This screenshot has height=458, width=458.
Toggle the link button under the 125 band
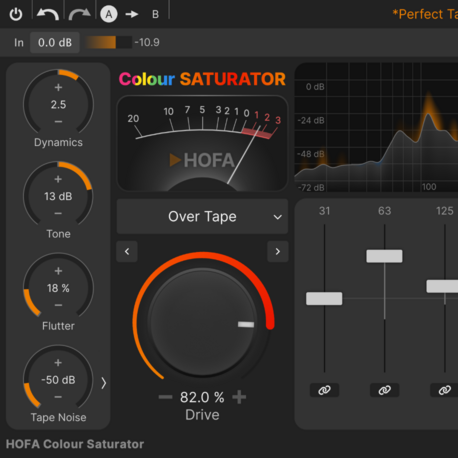[x=444, y=390]
